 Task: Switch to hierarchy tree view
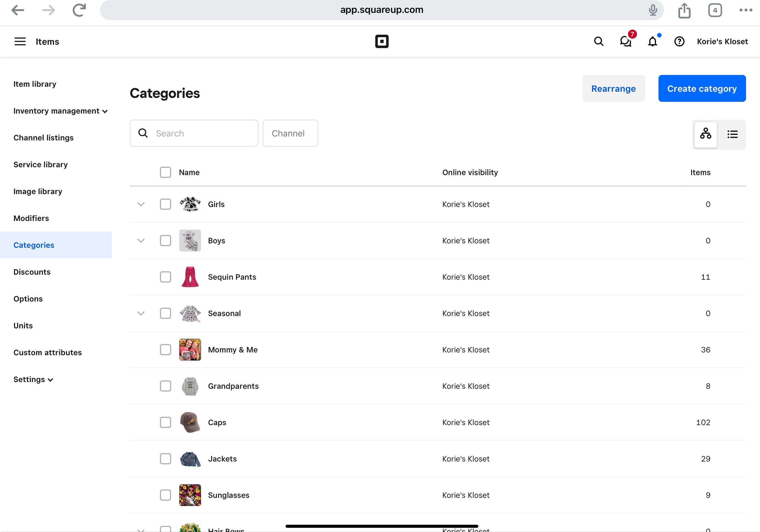705,134
